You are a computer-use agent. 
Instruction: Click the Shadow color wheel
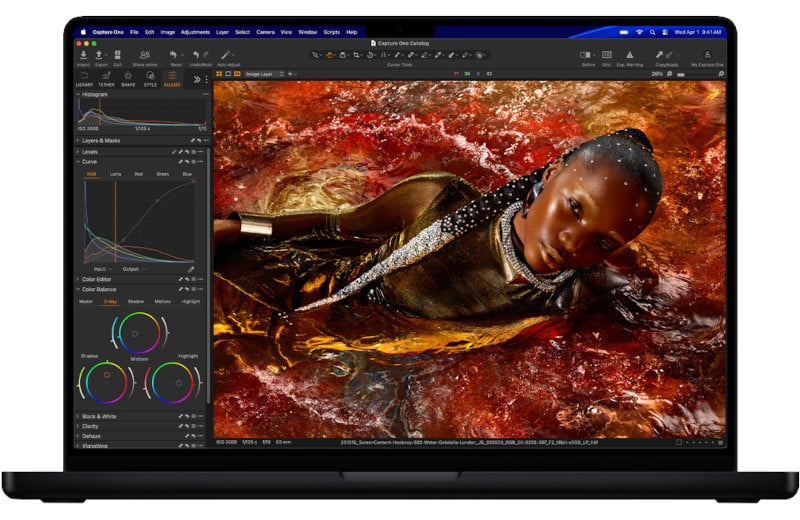point(107,382)
